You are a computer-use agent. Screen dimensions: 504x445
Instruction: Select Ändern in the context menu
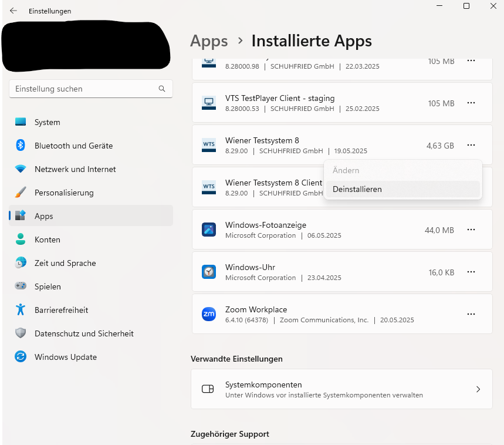coord(346,170)
